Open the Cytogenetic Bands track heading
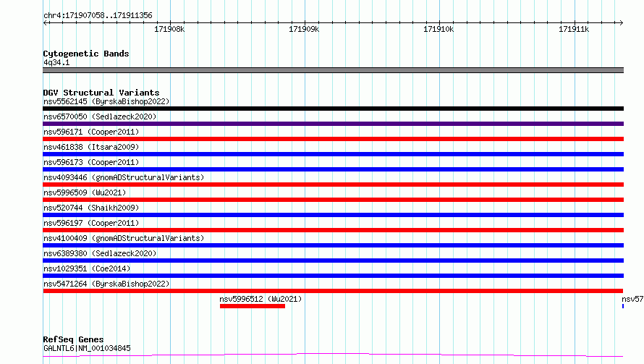Screen dimensions: 644x364 click(x=86, y=54)
